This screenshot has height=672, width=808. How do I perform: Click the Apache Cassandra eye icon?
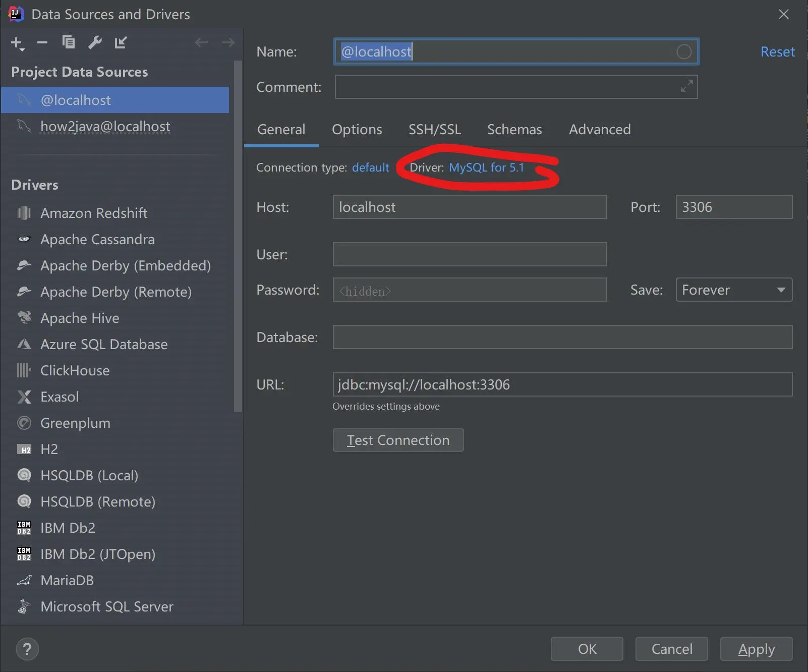24,239
